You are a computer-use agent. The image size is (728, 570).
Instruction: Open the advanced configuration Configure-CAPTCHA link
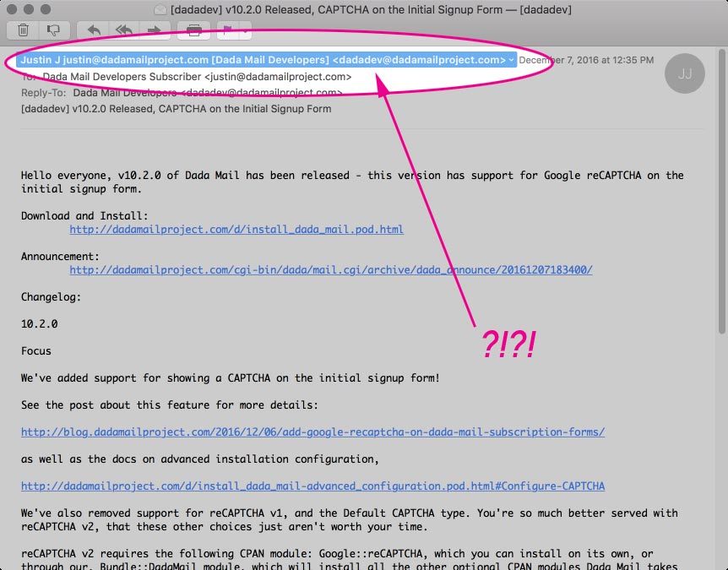313,486
